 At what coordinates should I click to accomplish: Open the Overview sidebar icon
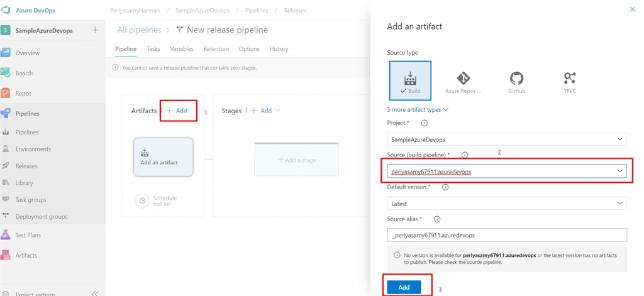tap(5, 53)
